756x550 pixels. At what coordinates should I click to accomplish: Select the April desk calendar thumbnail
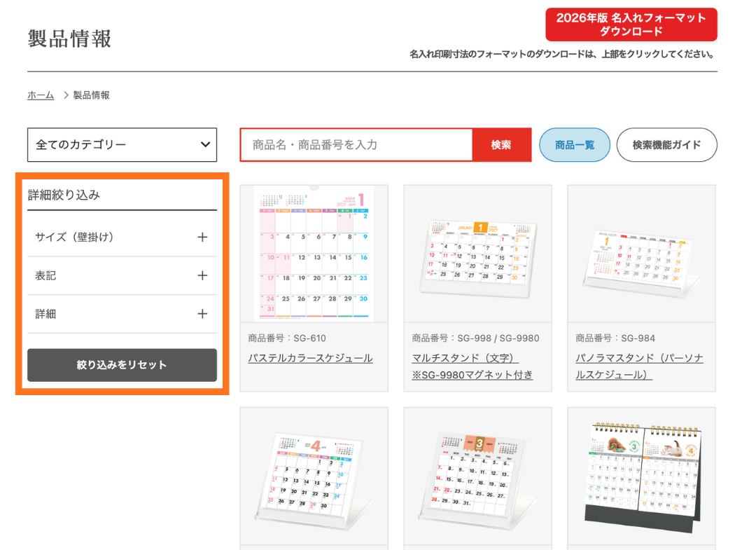314,476
